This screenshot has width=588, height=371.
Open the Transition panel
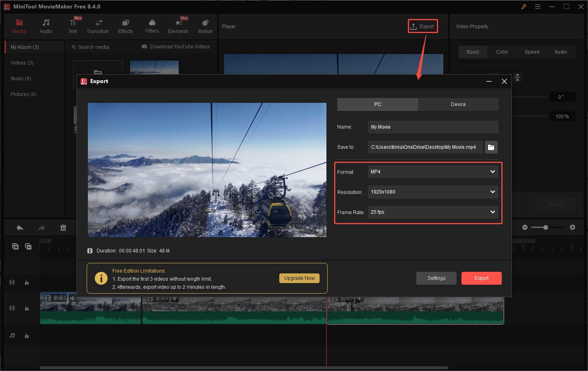98,26
